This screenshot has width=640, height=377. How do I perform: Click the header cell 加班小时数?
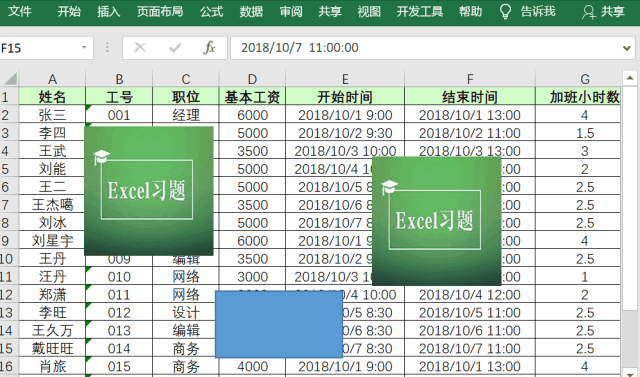[578, 97]
